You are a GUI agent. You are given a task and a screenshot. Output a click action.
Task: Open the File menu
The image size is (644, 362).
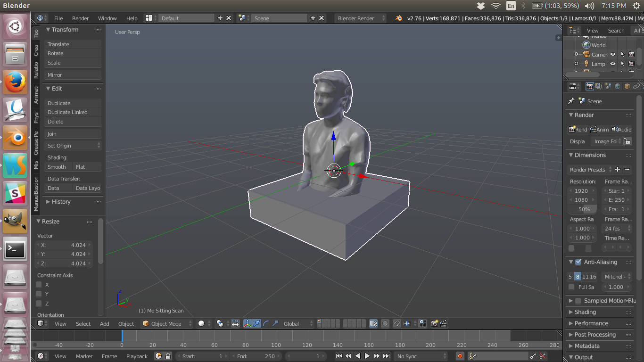58,18
